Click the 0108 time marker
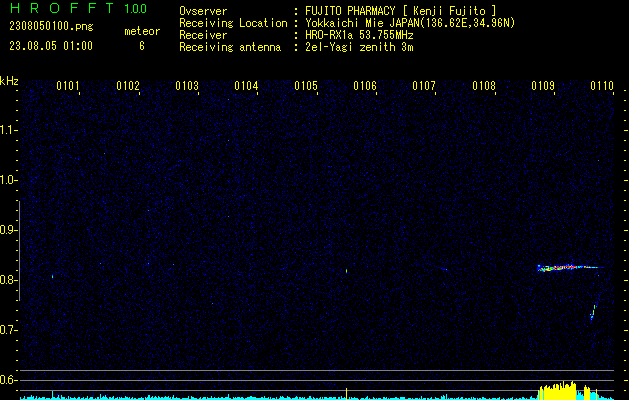The width and height of the screenshot is (629, 400). pyautogui.click(x=484, y=86)
